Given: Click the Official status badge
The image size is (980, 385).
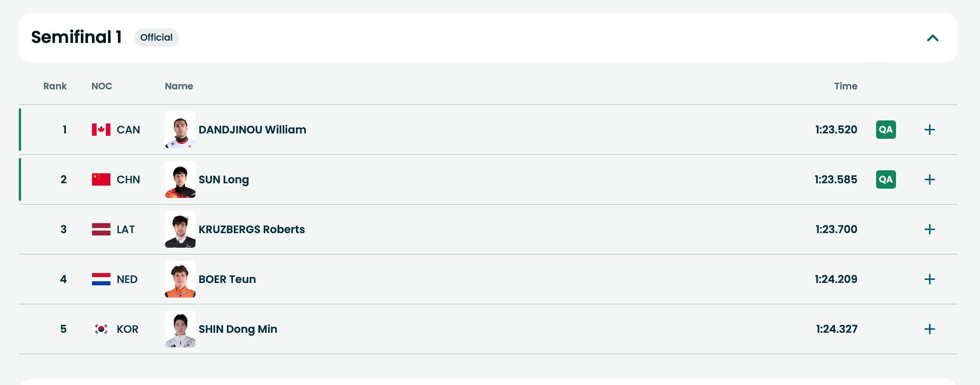Looking at the screenshot, I should click(156, 38).
